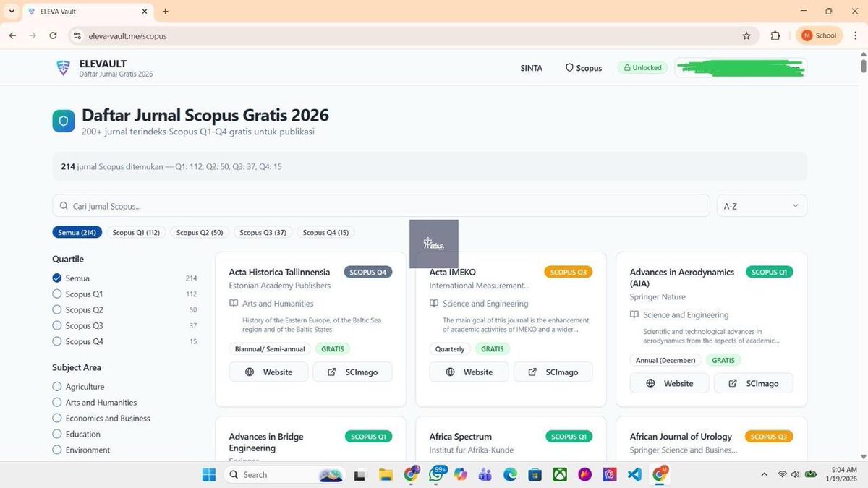Select the Agriculture subject area radio

pyautogui.click(x=57, y=386)
